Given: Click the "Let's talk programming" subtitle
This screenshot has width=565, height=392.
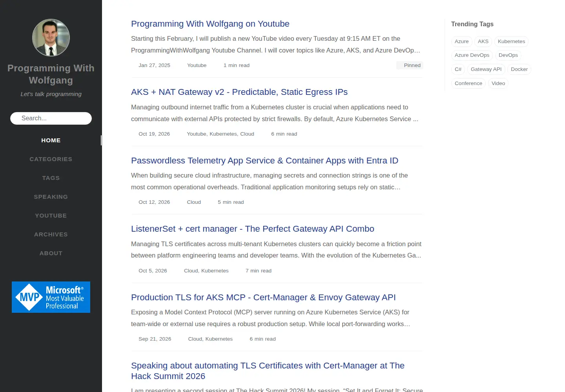Looking at the screenshot, I should click(51, 94).
